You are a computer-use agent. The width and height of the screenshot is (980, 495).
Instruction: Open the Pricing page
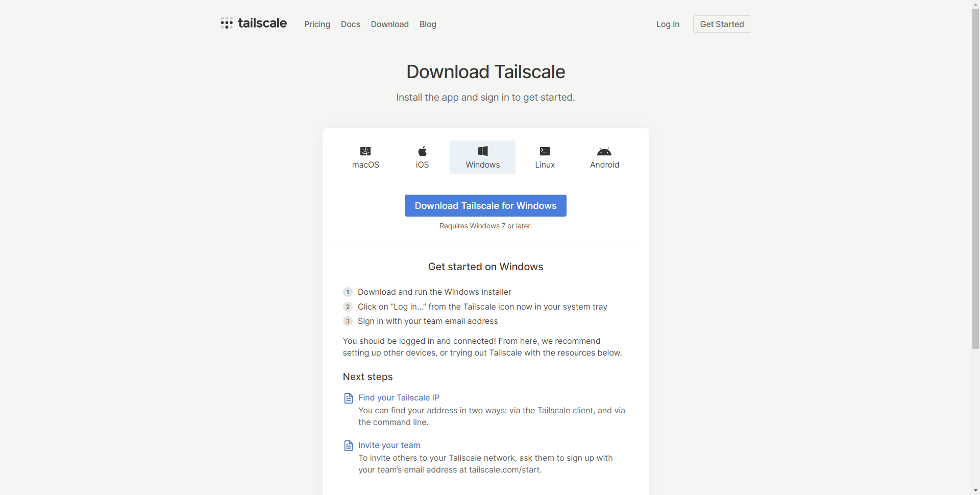click(317, 24)
